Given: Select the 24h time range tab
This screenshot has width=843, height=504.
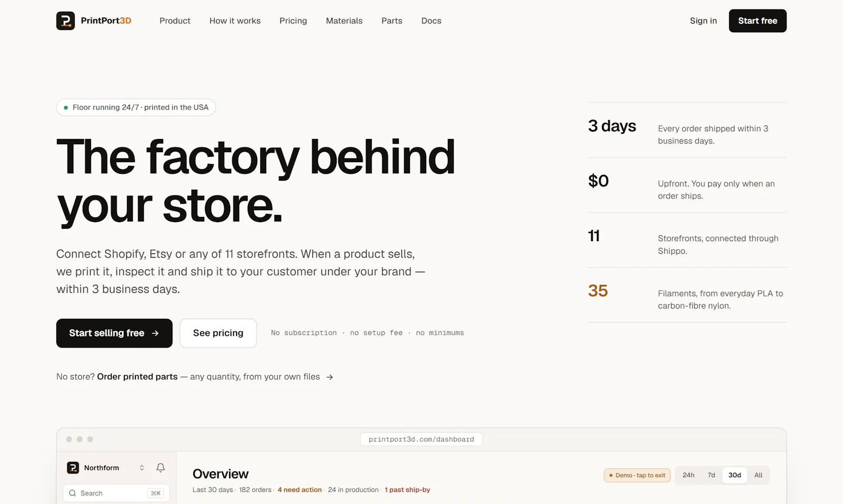Looking at the screenshot, I should (x=689, y=475).
